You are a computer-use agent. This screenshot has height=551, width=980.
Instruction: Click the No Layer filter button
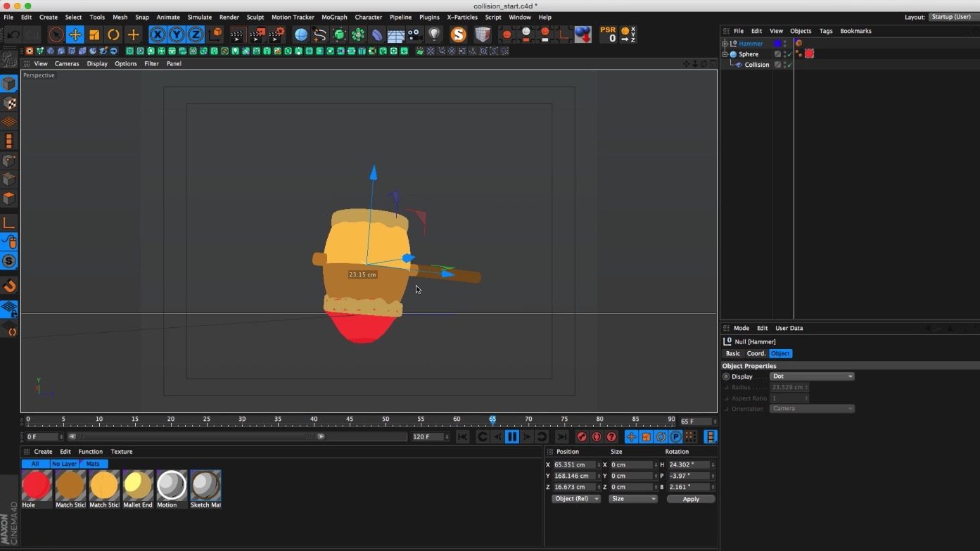(64, 464)
